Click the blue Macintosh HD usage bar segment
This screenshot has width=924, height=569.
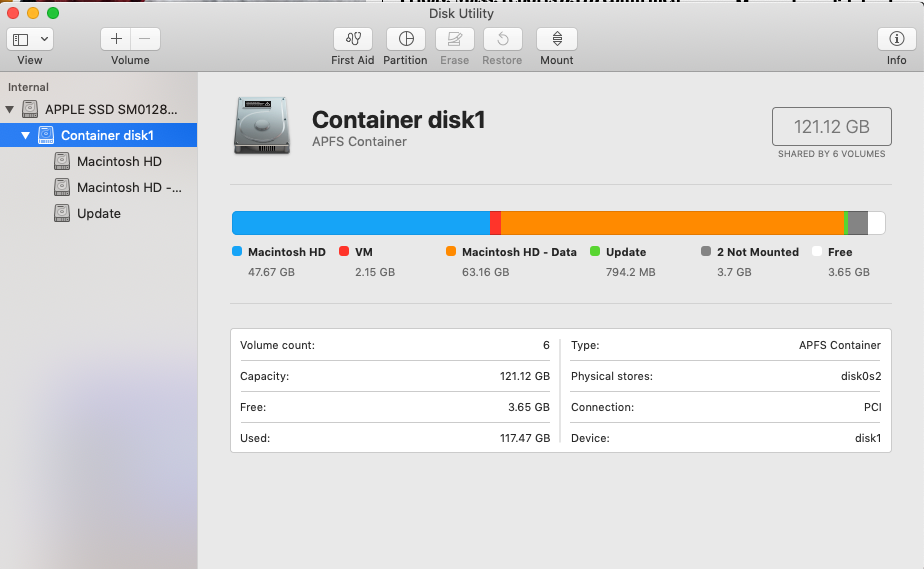[361, 223]
